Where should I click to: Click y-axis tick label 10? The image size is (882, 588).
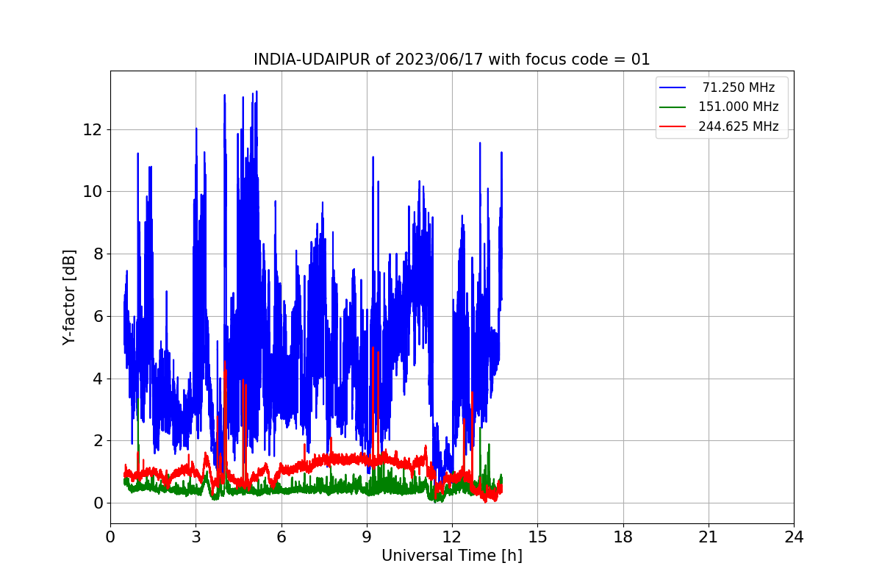[x=93, y=192]
